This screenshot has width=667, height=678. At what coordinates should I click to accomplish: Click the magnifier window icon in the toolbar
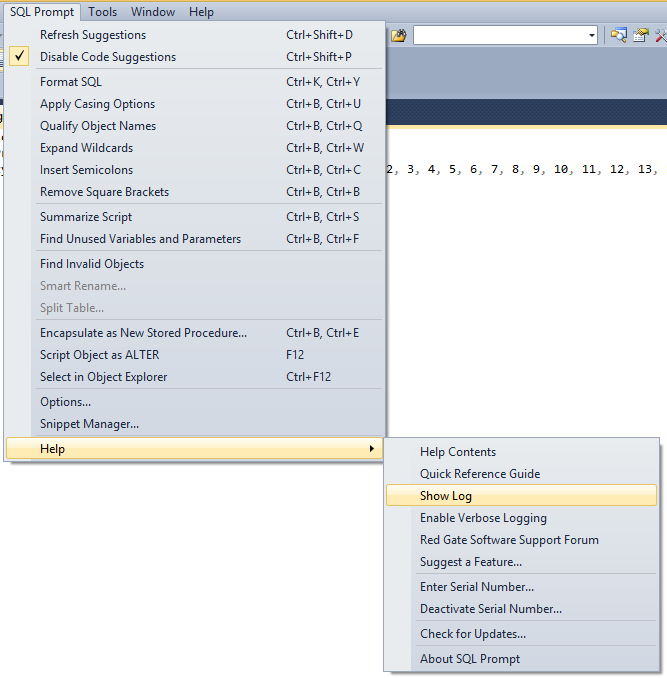pos(619,36)
